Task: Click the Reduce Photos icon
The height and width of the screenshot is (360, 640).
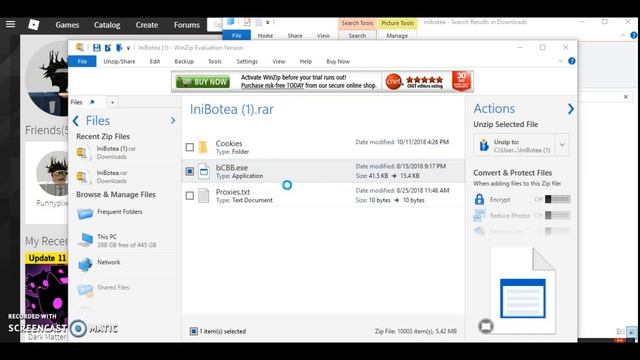Action: pos(479,216)
